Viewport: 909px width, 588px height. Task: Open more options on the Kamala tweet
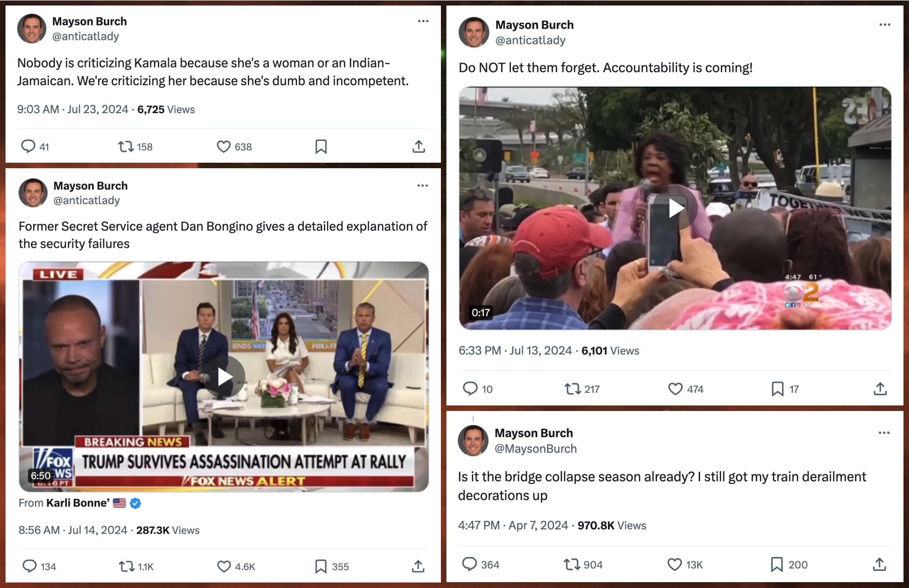coord(423,21)
